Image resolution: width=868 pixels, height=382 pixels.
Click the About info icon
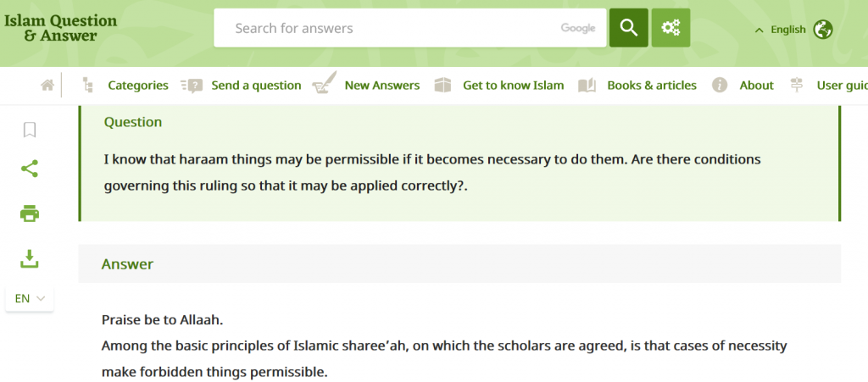[719, 86]
